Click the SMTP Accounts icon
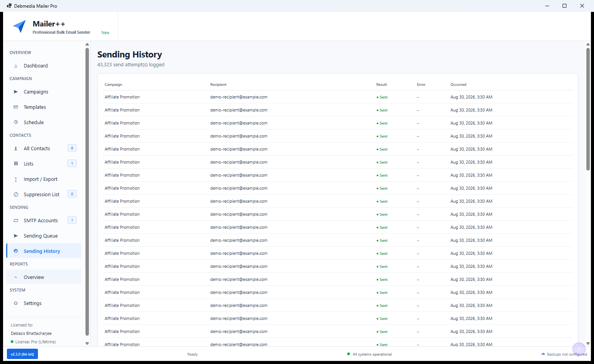594x364 pixels. tap(16, 221)
